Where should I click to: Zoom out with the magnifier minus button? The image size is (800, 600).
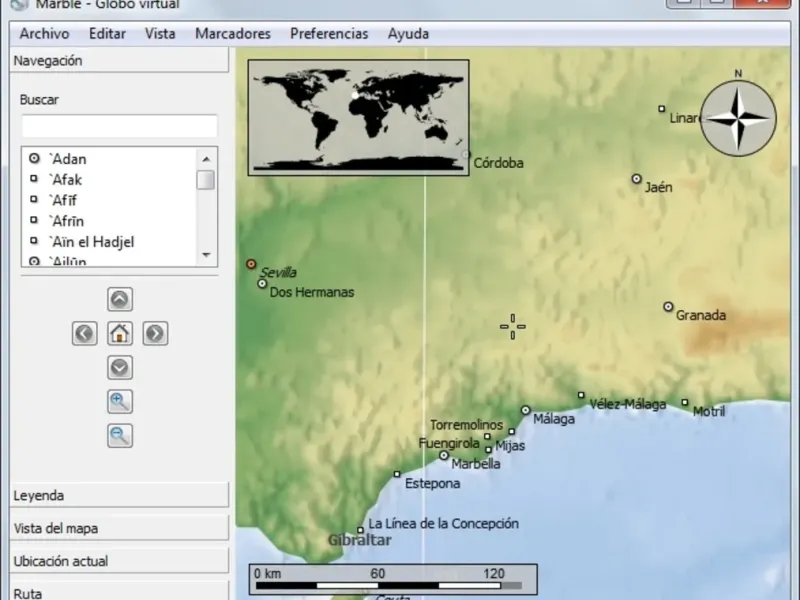120,436
